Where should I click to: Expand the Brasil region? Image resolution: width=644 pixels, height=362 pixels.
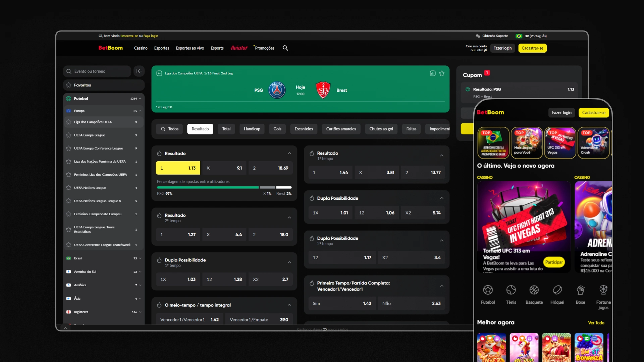point(140,258)
